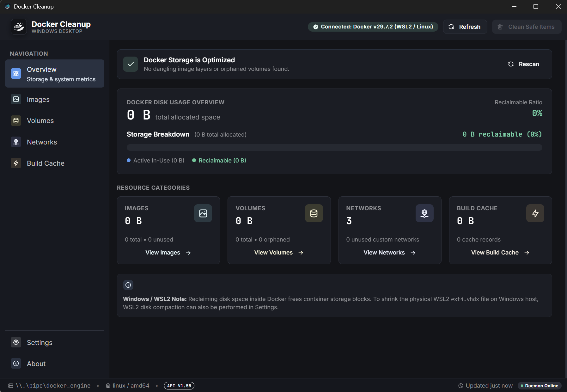Click the lightning icon in the Build Cache card
This screenshot has height=392, width=567.
pyautogui.click(x=535, y=213)
